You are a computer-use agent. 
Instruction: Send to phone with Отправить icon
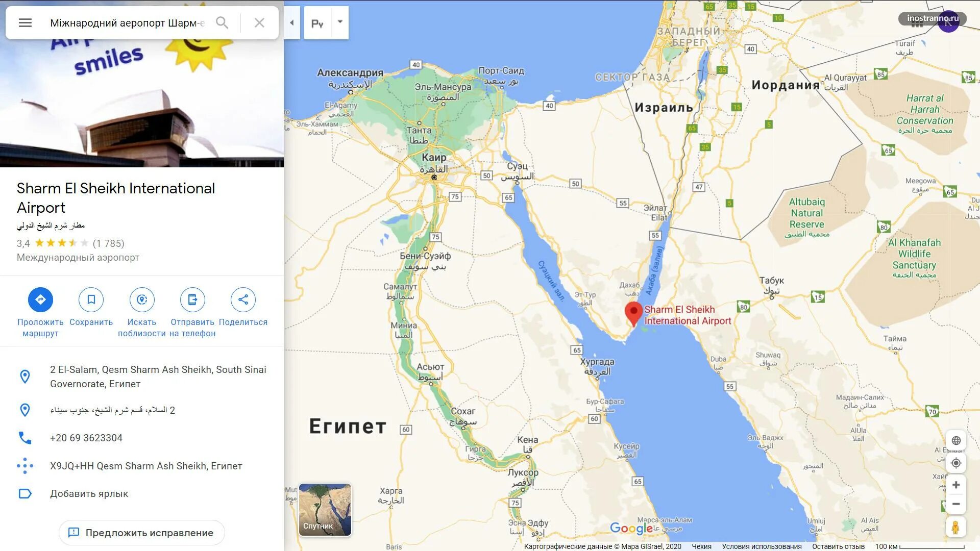pyautogui.click(x=192, y=299)
